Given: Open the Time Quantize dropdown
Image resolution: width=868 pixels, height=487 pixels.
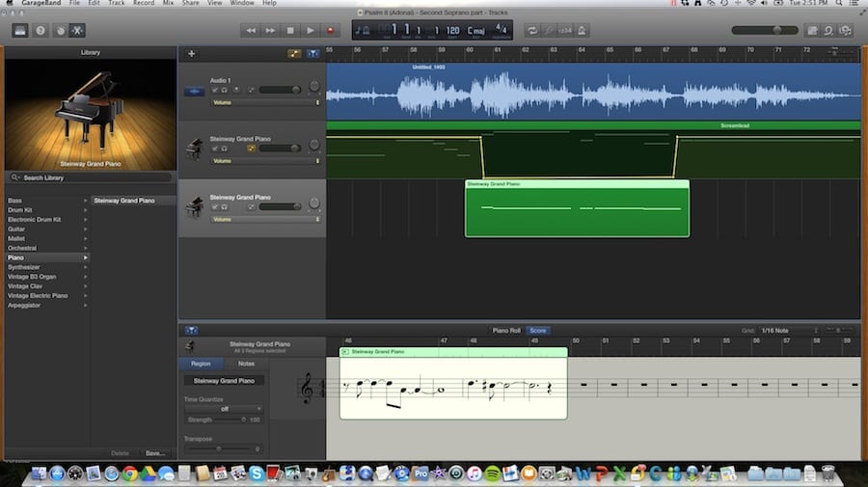Looking at the screenshot, I should pos(223,409).
